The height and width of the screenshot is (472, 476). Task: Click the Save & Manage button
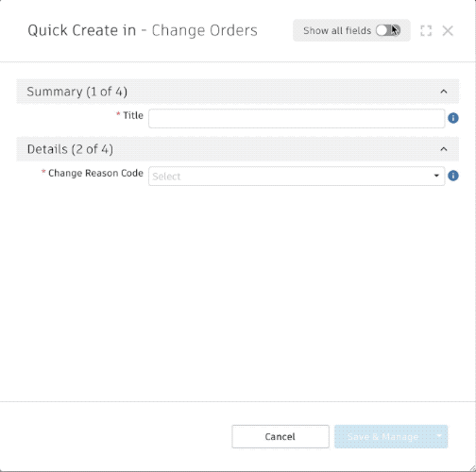(x=382, y=436)
